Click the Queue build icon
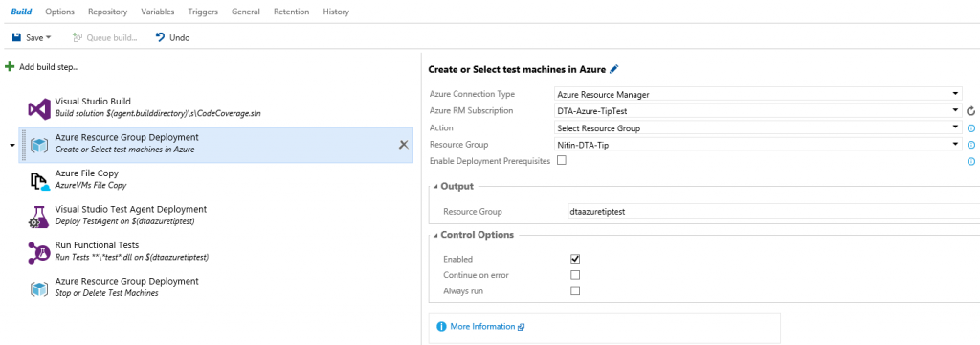 [x=78, y=37]
